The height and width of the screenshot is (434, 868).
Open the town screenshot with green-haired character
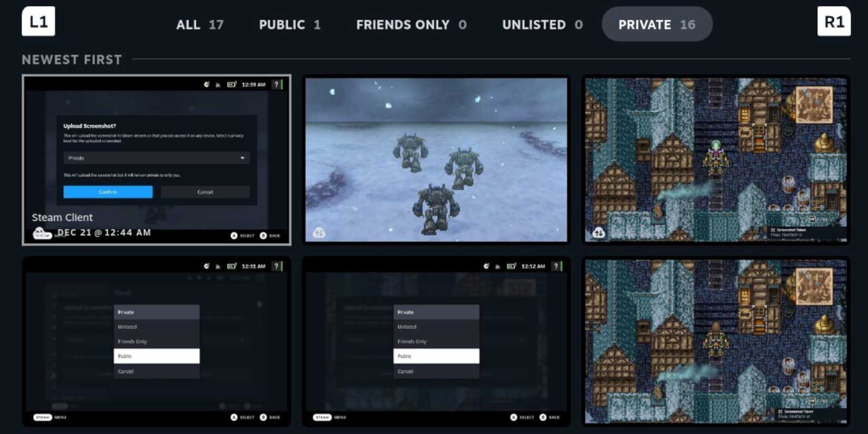pyautogui.click(x=716, y=160)
